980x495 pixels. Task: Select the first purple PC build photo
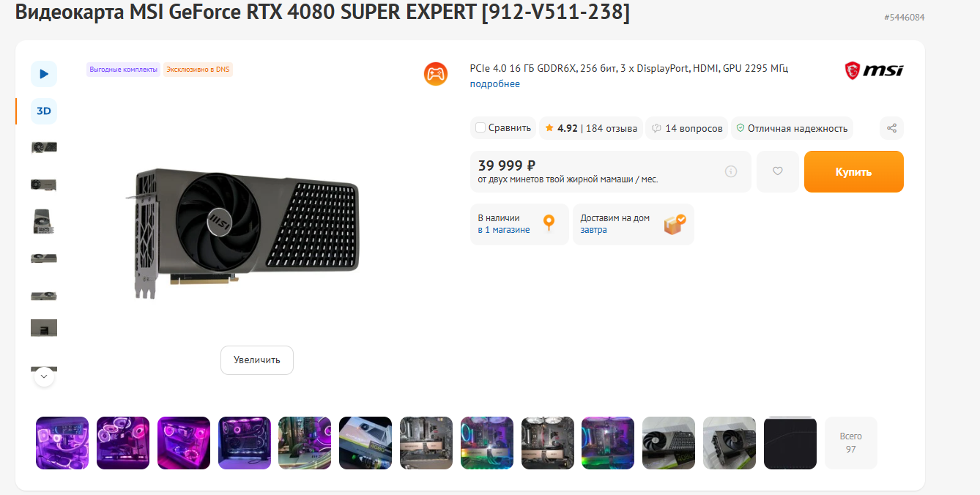pos(62,442)
